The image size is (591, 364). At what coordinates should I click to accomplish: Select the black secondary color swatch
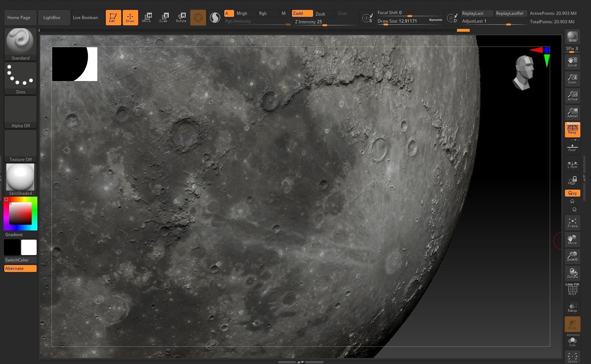(12, 247)
